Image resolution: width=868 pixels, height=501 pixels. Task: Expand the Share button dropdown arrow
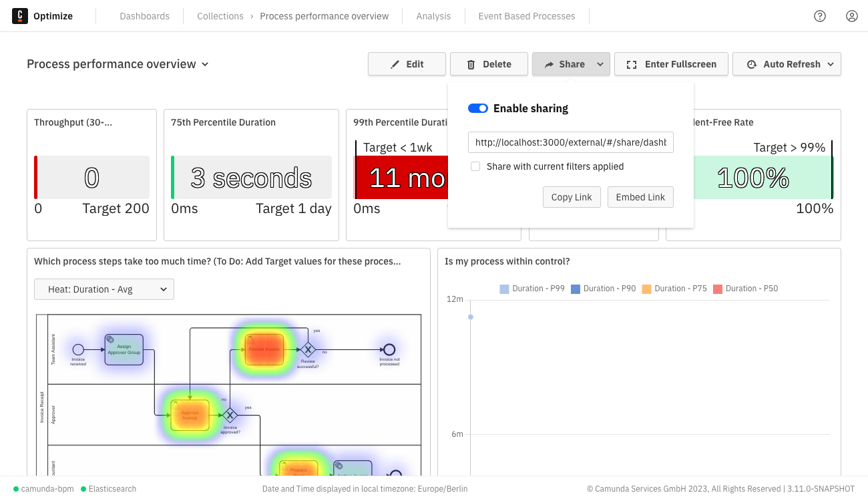pos(600,64)
